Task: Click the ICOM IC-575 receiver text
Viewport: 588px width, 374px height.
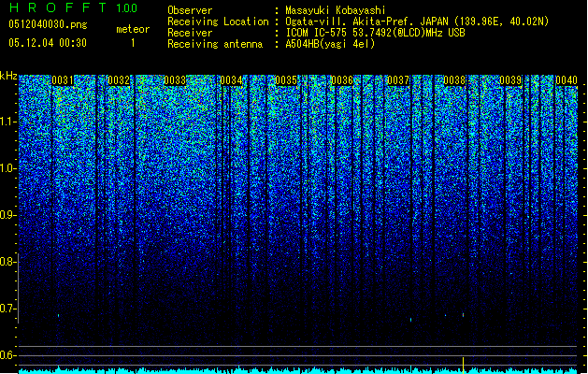Action: tap(375, 33)
